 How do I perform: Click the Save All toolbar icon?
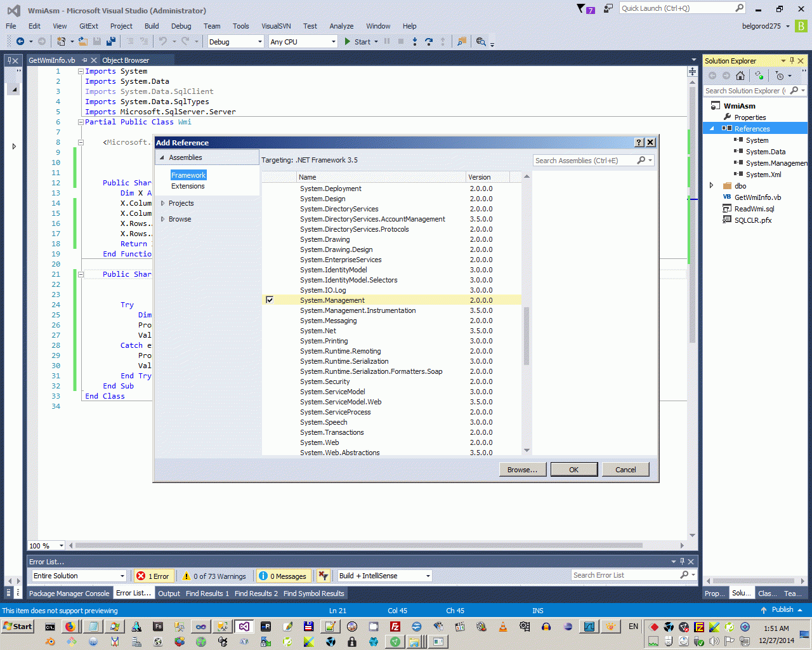pyautogui.click(x=111, y=41)
